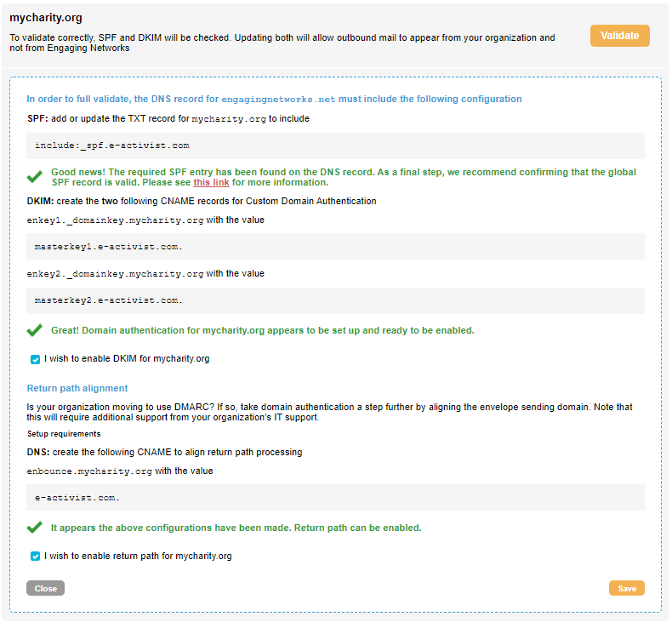Select the masterkey1.e-activist.com. value box
Screen dimensions: 672x628
[335, 247]
